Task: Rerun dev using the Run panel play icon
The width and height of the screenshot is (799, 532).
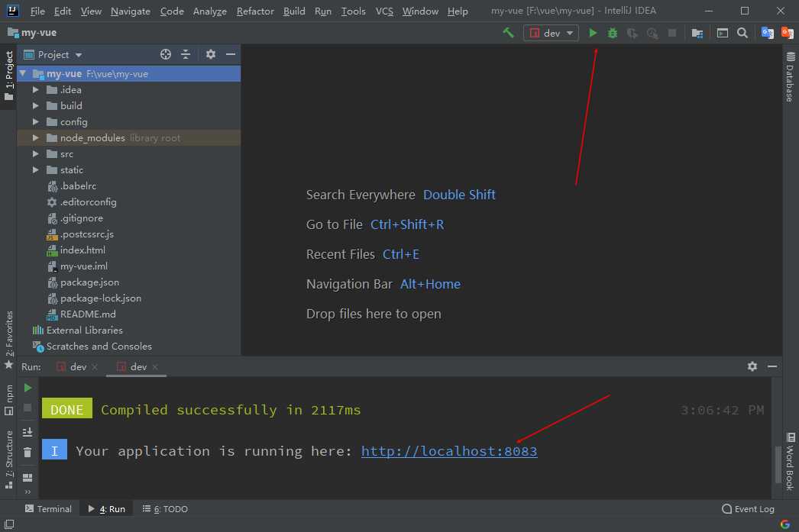Action: [x=27, y=388]
